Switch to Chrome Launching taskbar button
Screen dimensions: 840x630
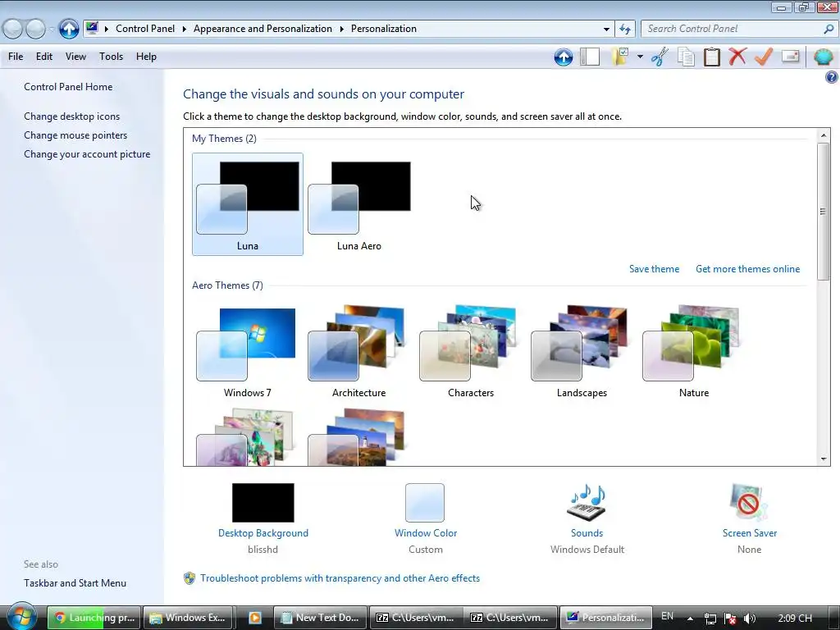coord(94,617)
